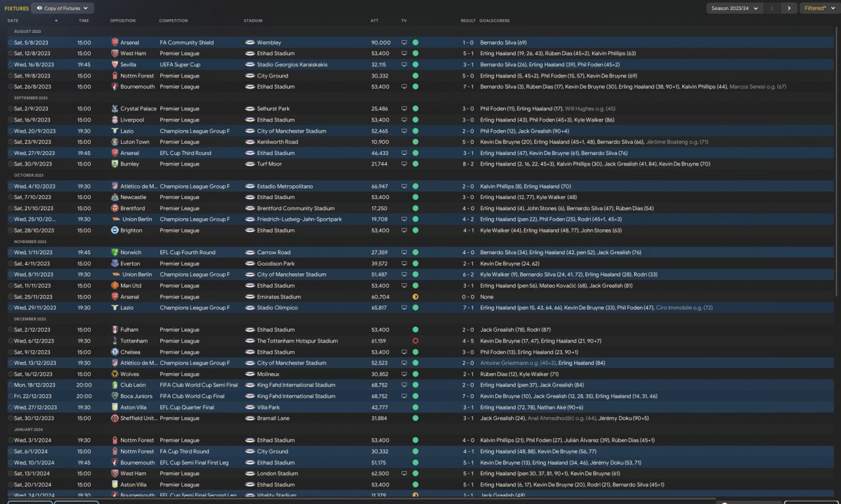Click the stadium icon beside Goodison Park
This screenshot has width=841, height=504.
[x=250, y=263]
